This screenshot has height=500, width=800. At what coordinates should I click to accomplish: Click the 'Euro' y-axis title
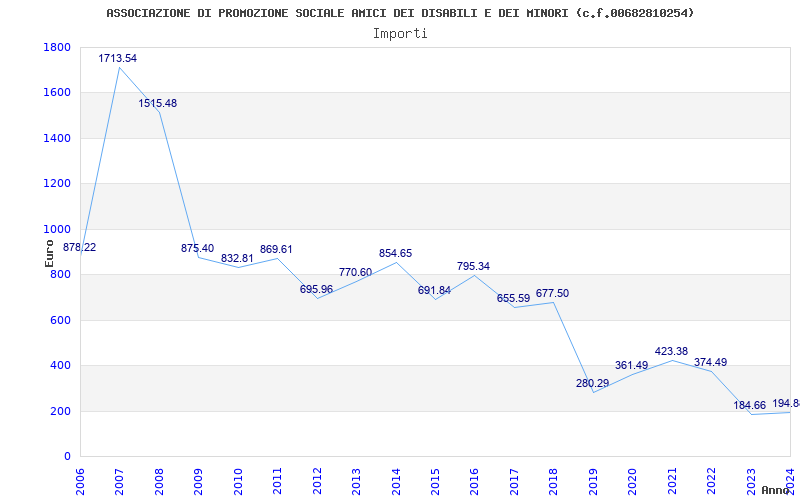49,253
